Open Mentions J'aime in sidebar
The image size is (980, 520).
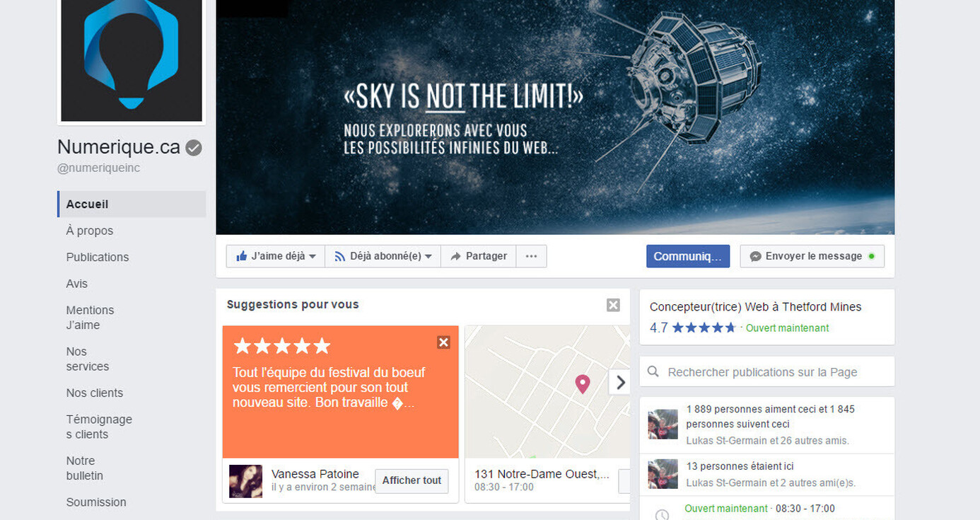(x=90, y=318)
